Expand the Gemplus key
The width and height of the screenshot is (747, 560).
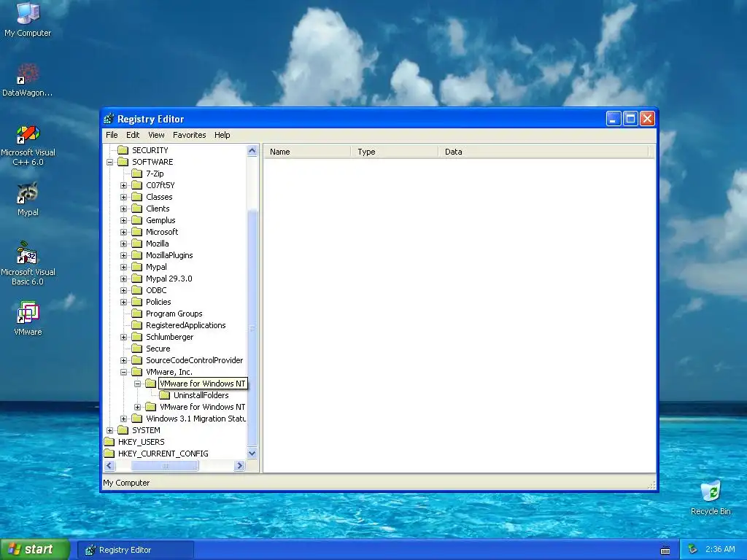124,220
